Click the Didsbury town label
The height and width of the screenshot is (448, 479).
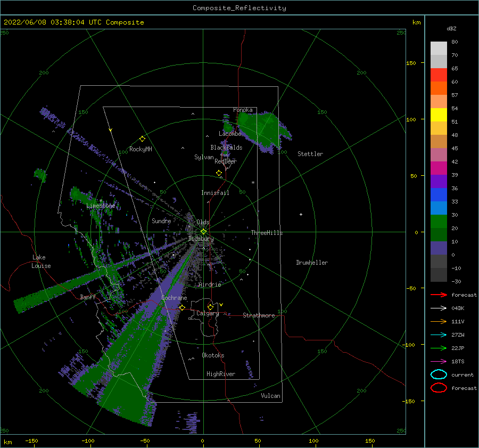pos(201,239)
